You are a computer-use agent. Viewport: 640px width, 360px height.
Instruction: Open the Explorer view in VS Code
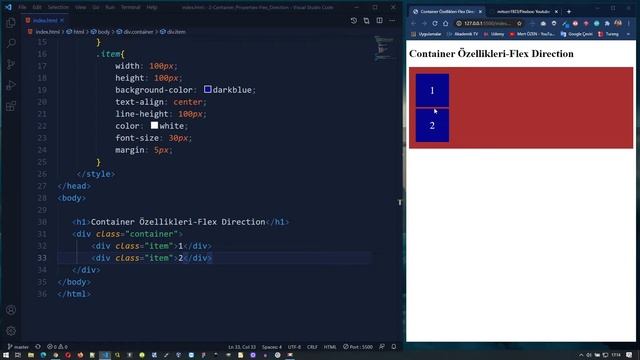(x=11, y=23)
